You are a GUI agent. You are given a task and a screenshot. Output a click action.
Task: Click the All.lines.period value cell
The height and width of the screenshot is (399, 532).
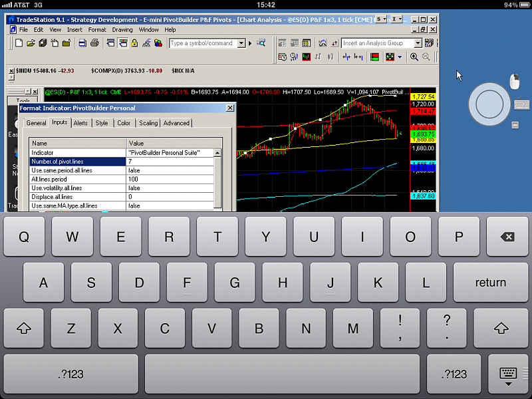pos(170,180)
